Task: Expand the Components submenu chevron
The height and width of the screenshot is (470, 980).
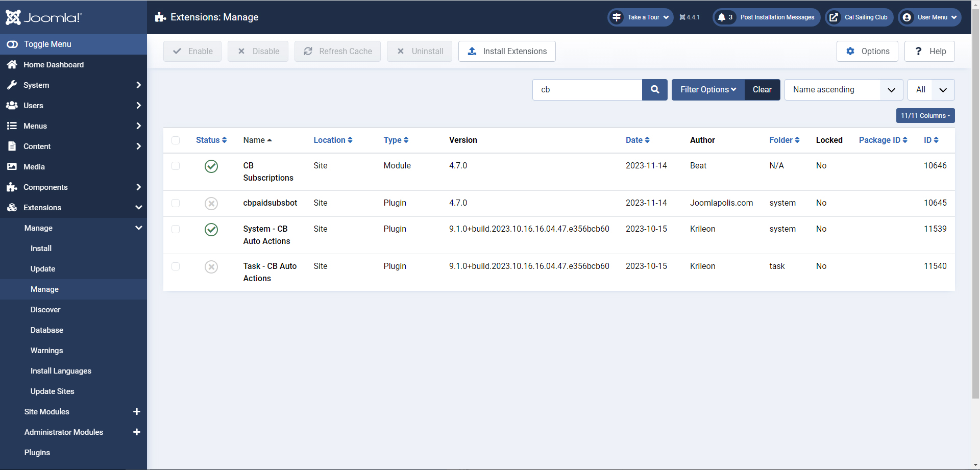Action: [x=138, y=187]
